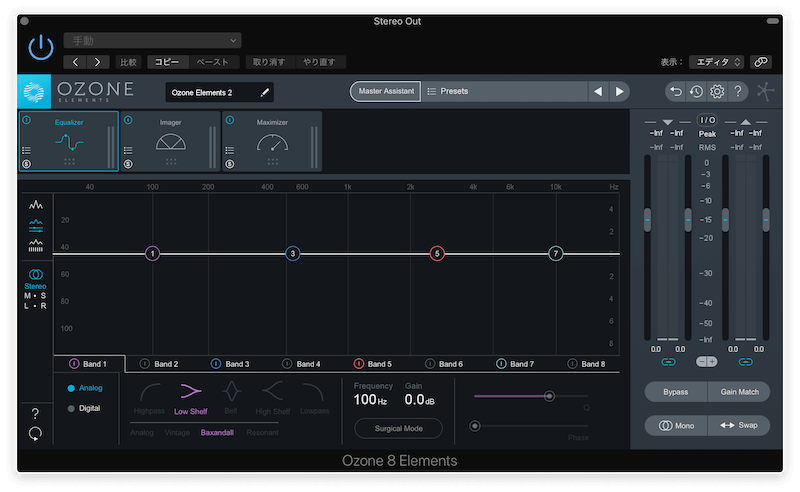Click the 比較 compare button

129,62
